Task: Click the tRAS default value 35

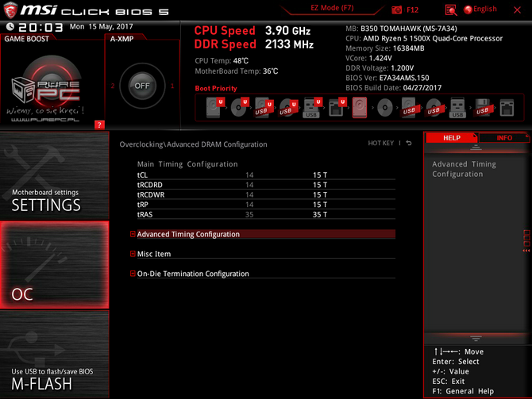Action: pos(249,215)
